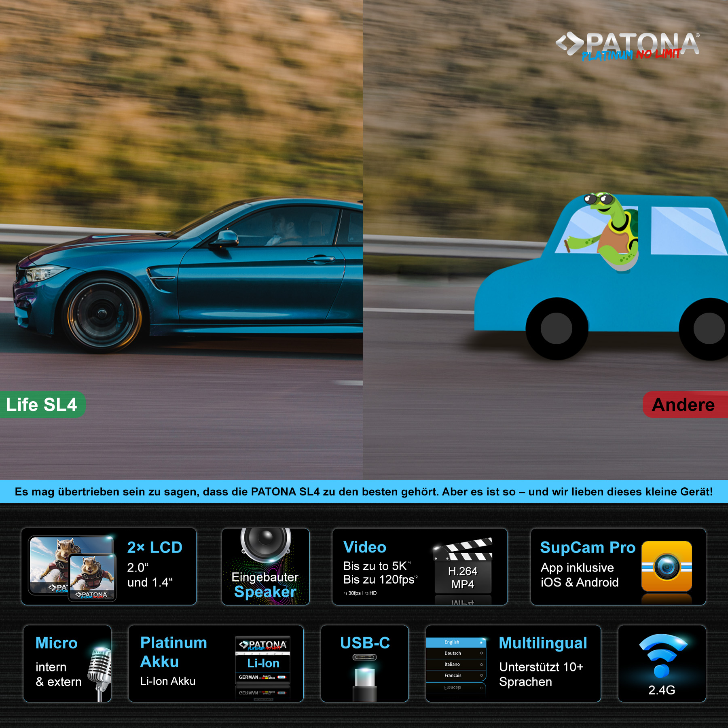This screenshot has width=728, height=728.
Task: Click the 'App inklusive' text
Action: (x=577, y=568)
